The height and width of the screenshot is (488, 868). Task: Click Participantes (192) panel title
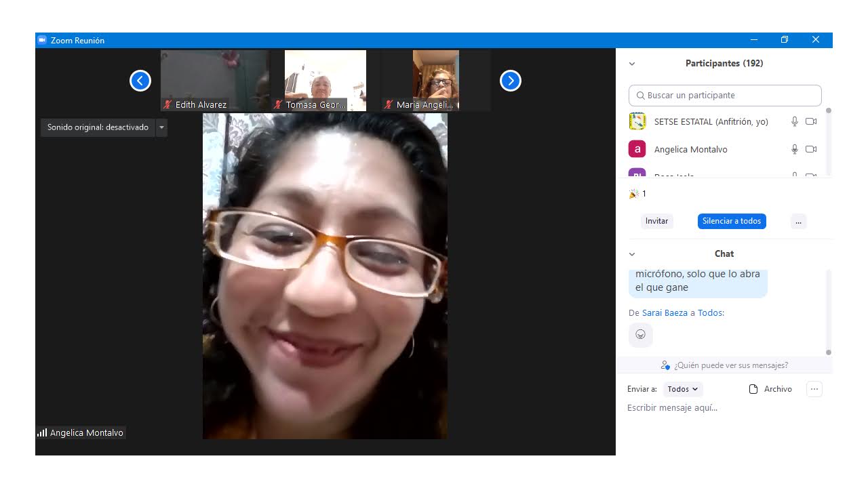tap(724, 63)
